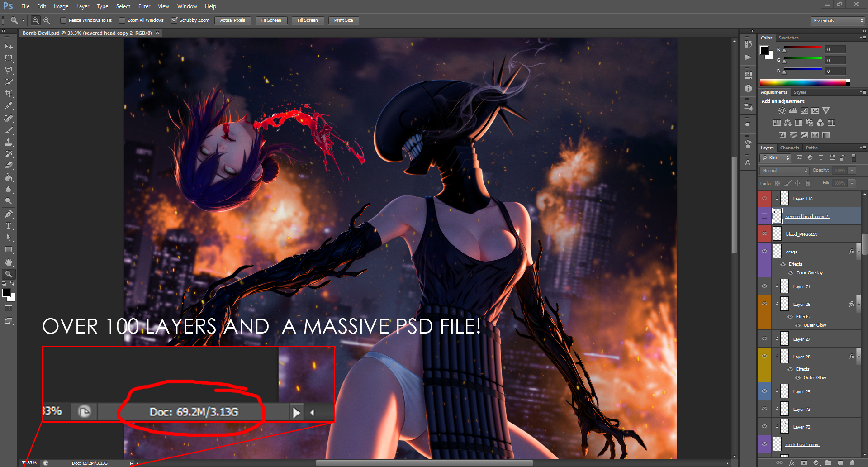This screenshot has height=467, width=868.
Task: Add a Color Balance adjustment
Action: (x=788, y=123)
